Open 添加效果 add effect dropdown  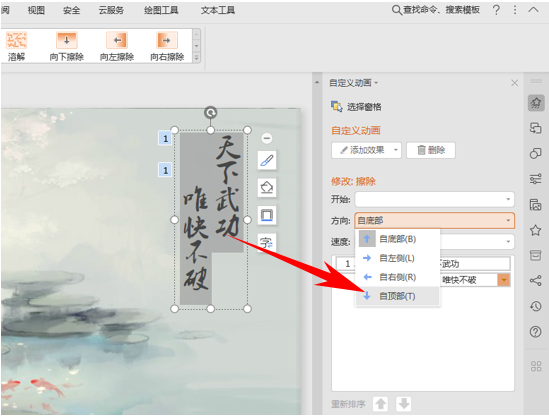point(366,150)
